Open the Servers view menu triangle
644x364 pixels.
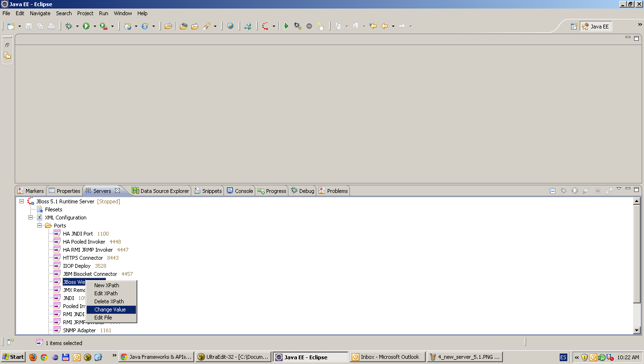[x=619, y=190]
